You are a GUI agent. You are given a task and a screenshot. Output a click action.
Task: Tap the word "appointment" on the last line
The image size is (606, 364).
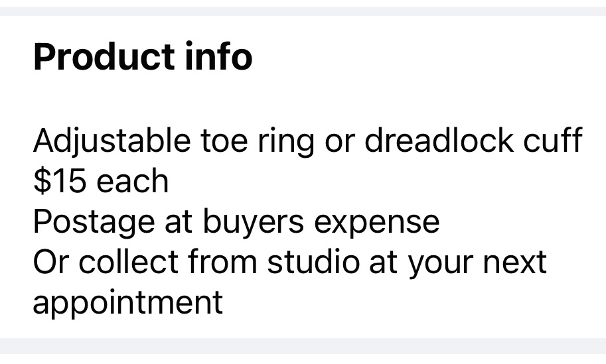pos(127,302)
